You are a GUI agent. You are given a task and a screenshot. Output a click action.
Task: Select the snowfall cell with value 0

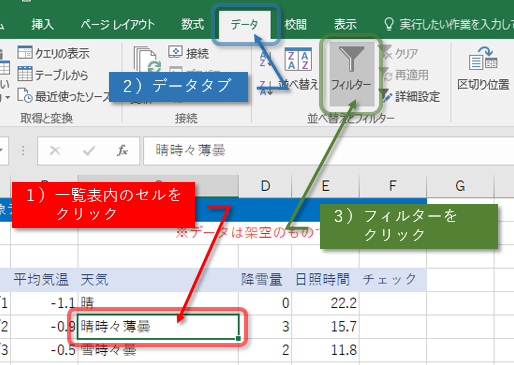click(265, 303)
